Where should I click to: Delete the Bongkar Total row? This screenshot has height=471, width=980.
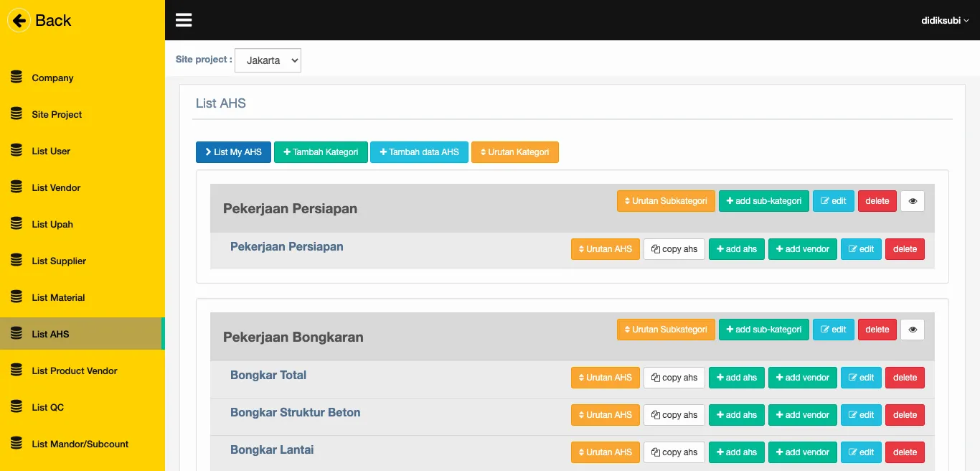(905, 378)
